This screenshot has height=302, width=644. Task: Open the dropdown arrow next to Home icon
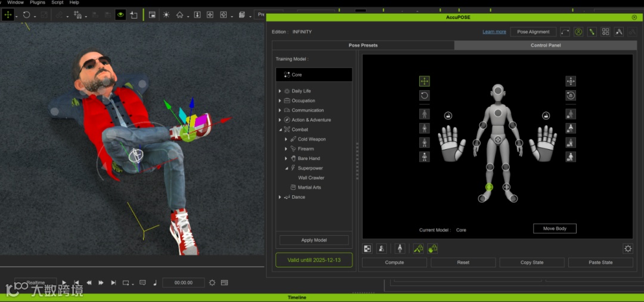tap(188, 17)
